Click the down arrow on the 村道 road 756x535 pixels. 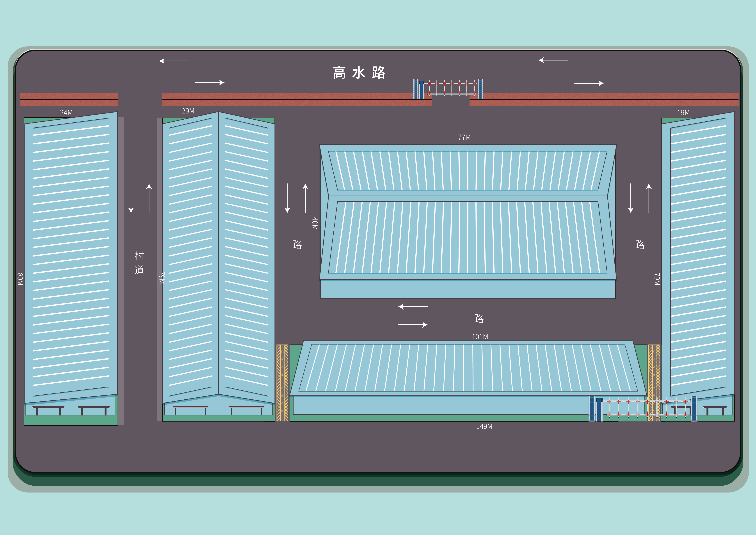(x=131, y=198)
